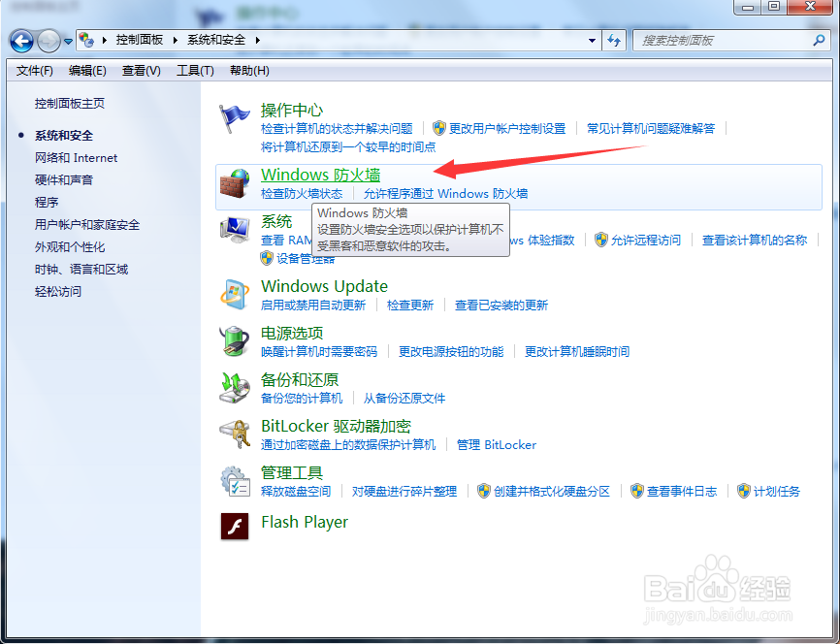
Task: Click the search magnifier icon
Action: tap(819, 40)
